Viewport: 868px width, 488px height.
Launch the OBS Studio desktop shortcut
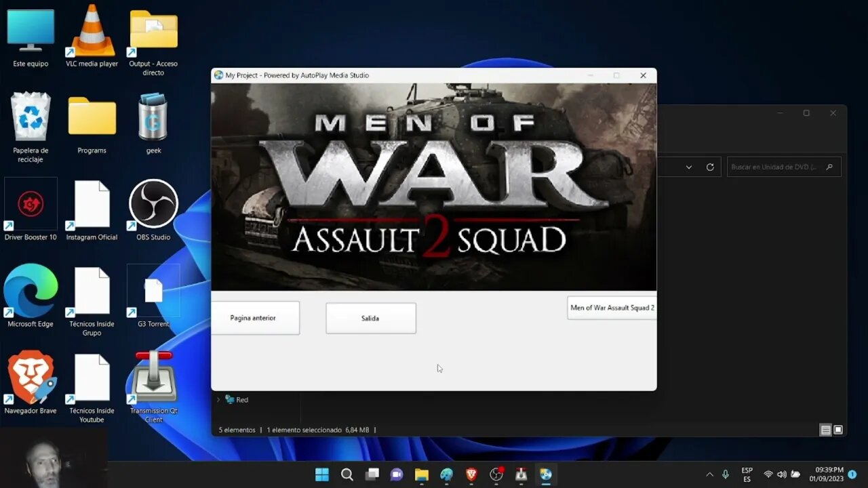click(153, 210)
